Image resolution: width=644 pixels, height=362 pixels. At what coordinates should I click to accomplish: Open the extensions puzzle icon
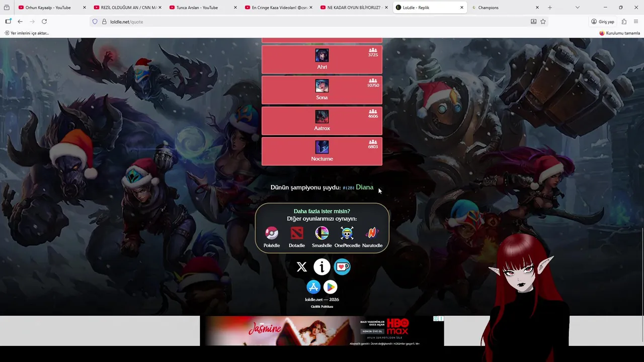click(624, 22)
